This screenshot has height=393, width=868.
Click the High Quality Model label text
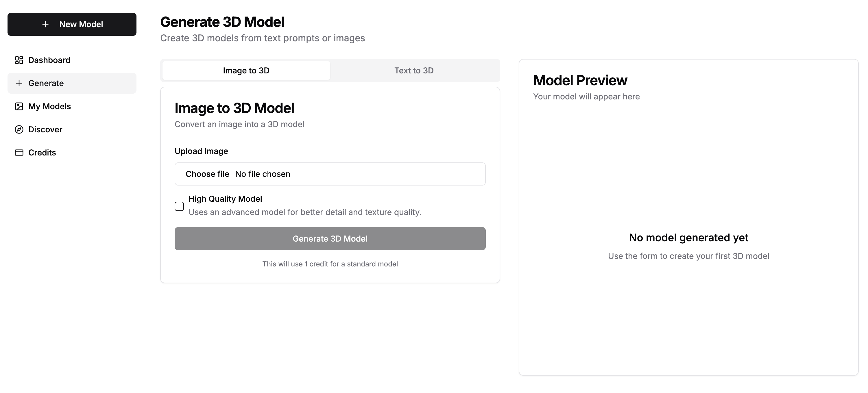point(225,199)
